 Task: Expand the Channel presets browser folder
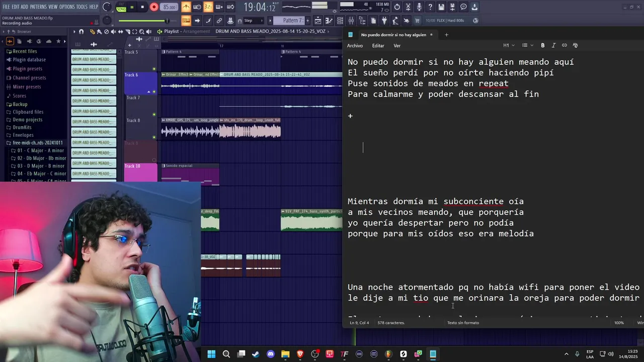click(29, 78)
